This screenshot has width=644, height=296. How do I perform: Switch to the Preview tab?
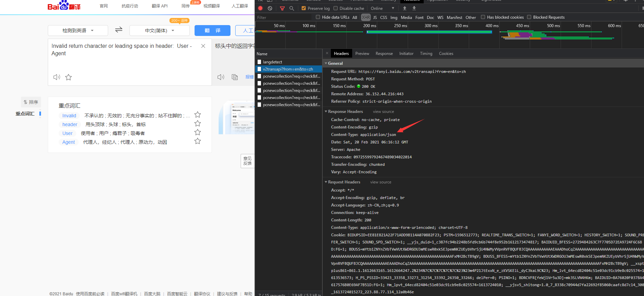pyautogui.click(x=362, y=54)
